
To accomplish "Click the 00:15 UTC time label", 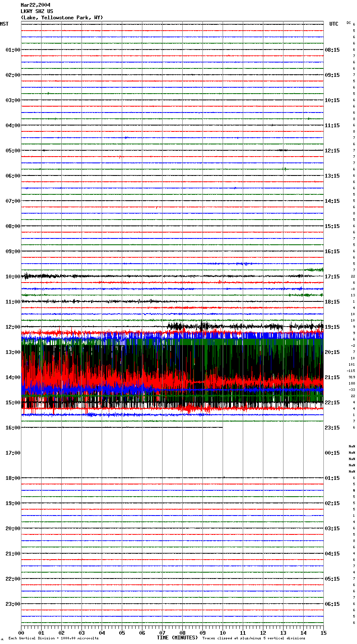I will point(332,453).
